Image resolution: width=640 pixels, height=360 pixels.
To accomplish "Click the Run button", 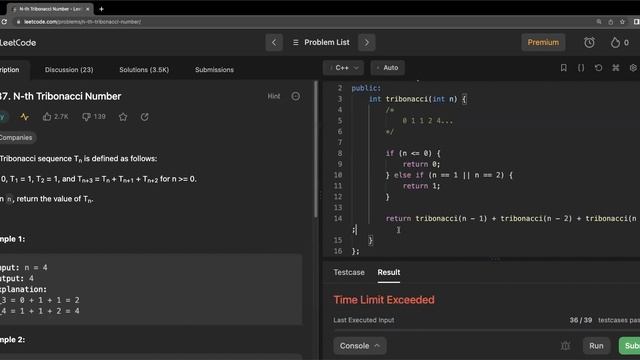I will (x=596, y=346).
